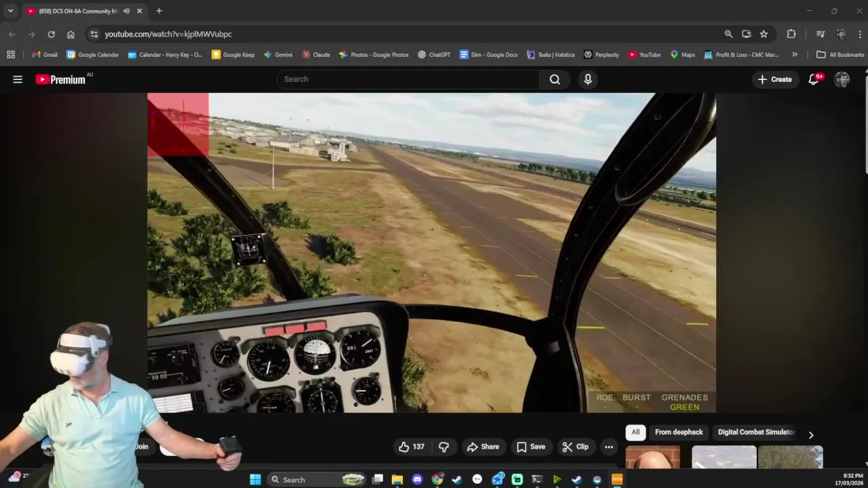
Task: Open the Calendar - Harry Key bookmark
Action: 165,54
